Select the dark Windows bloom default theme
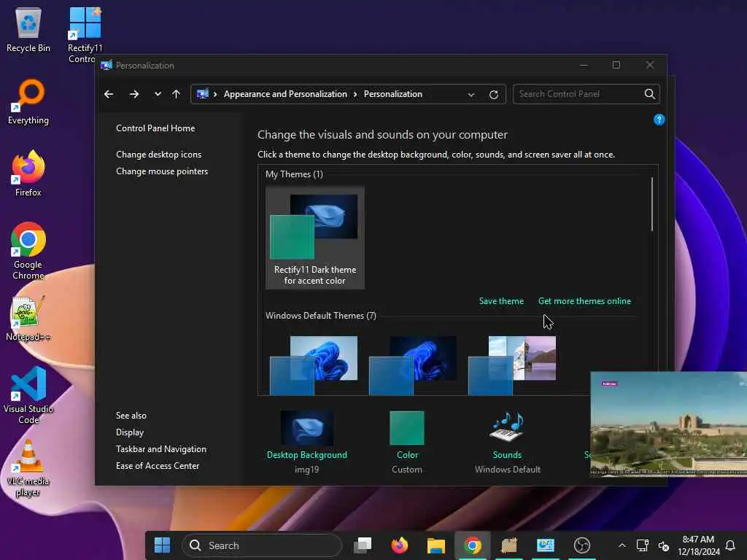Image resolution: width=747 pixels, height=560 pixels. (x=413, y=365)
